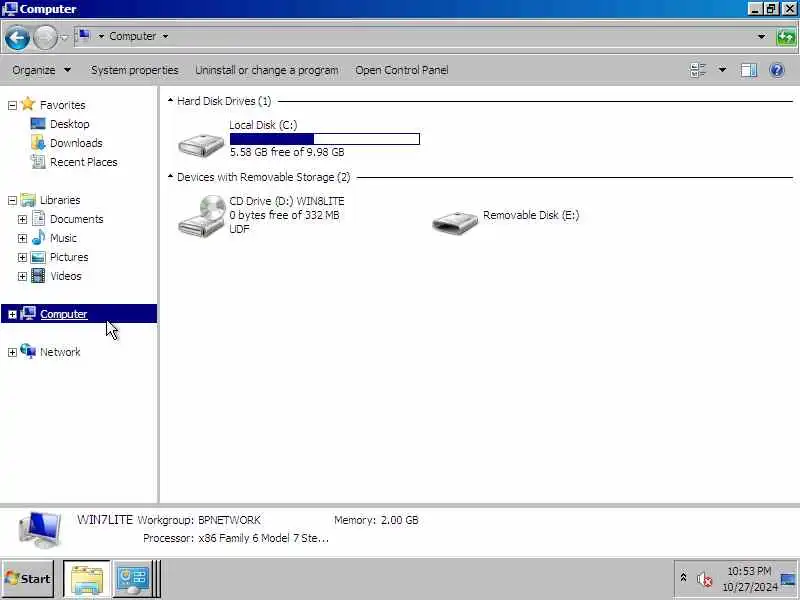Click System properties in the toolbar
This screenshot has height=600, width=800.
pyautogui.click(x=135, y=70)
